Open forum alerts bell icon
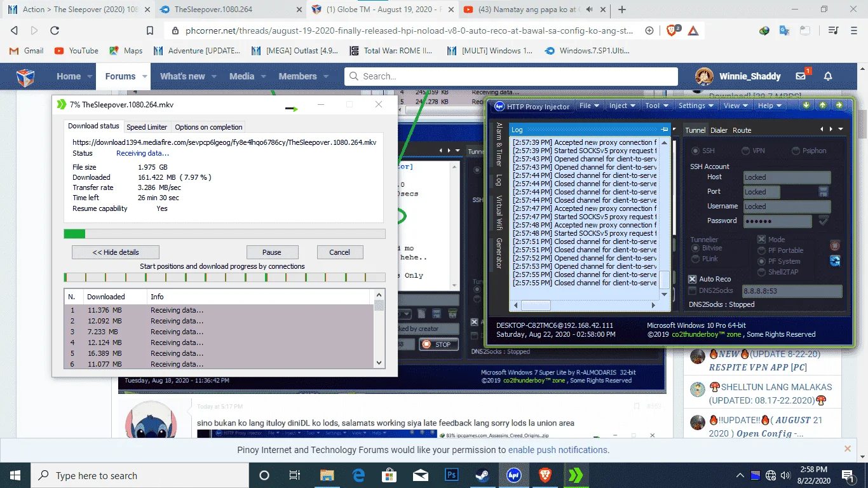 828,76
